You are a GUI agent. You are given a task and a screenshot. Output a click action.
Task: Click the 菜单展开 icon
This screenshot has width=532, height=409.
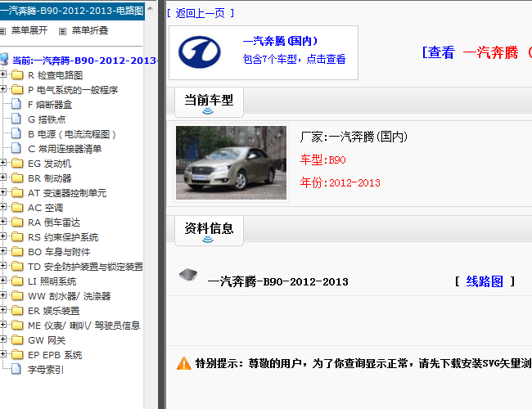[x=2, y=31]
